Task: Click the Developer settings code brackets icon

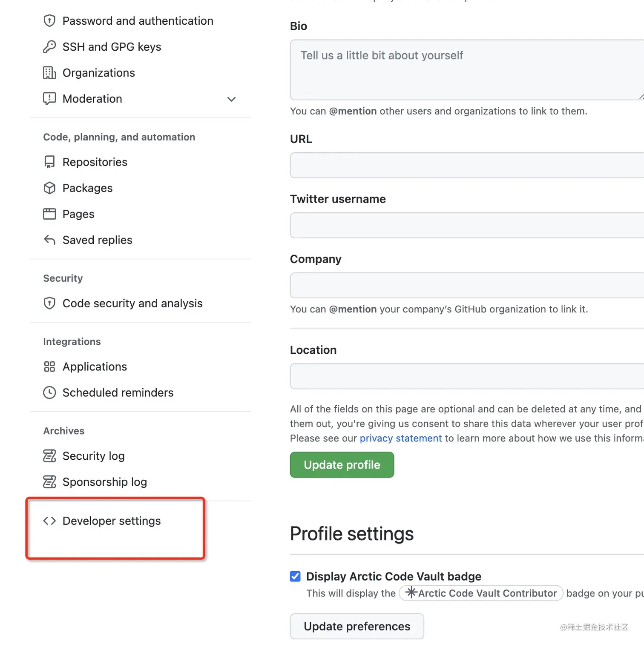Action: click(x=49, y=521)
